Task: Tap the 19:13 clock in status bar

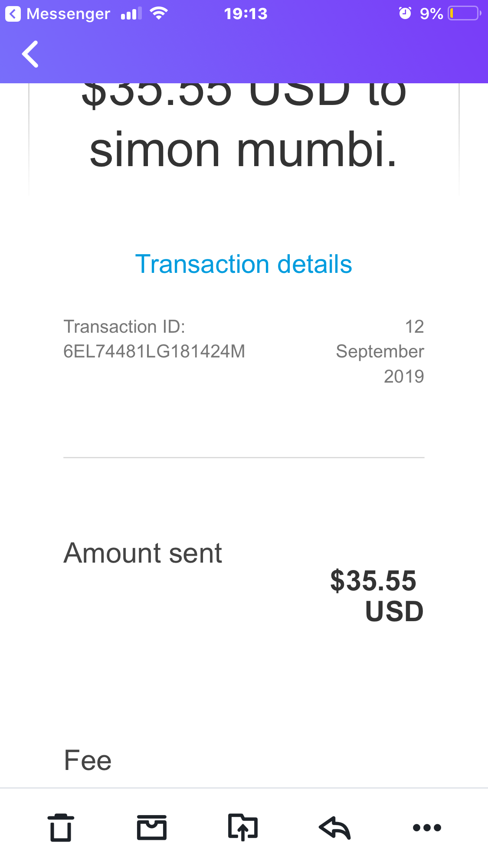Action: click(246, 14)
